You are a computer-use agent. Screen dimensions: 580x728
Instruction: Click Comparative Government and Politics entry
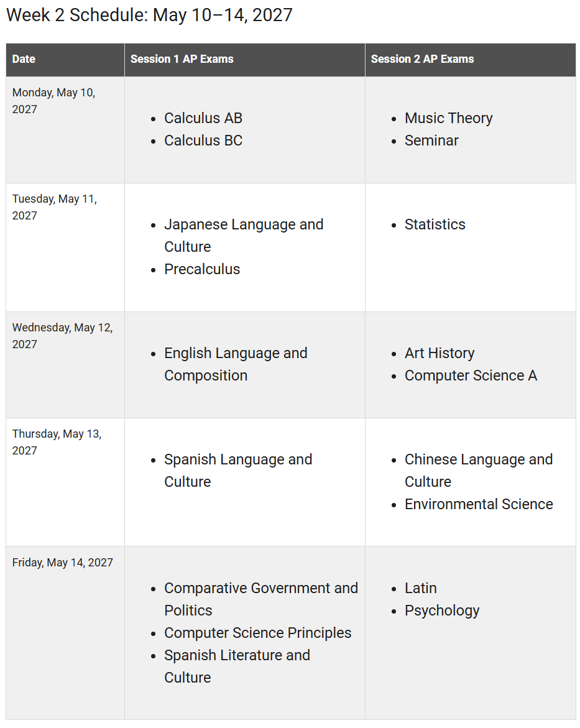click(x=261, y=599)
